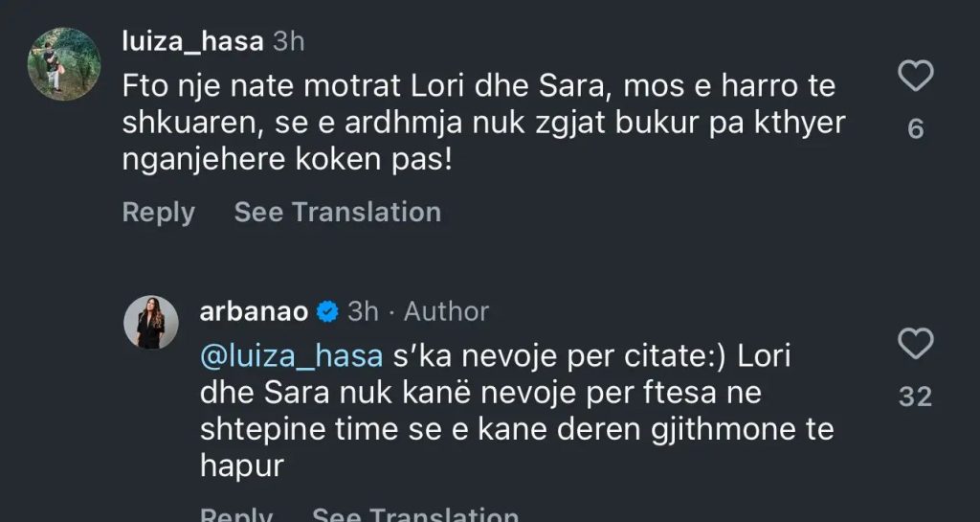The width and height of the screenshot is (980, 522).
Task: Tap the heart on arbanao's reply
Action: click(x=916, y=343)
